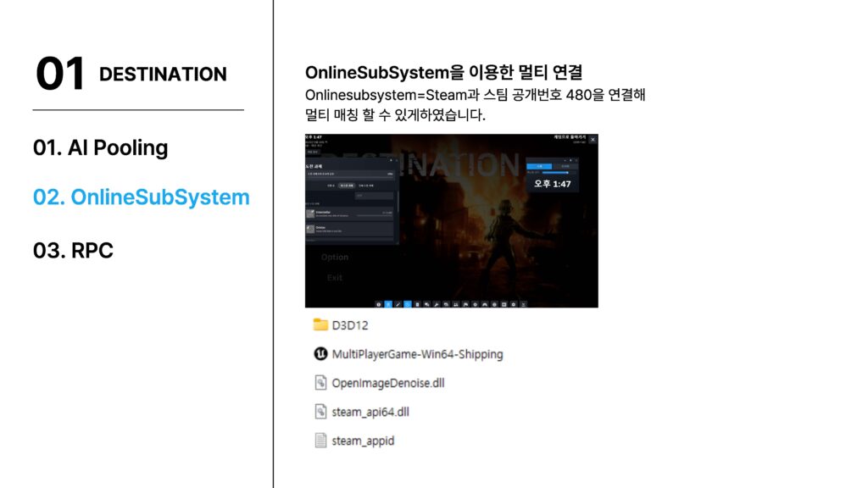Image resolution: width=868 pixels, height=488 pixels.
Task: Click the leftmost info icon in overlay toolbar
Action: 378,303
